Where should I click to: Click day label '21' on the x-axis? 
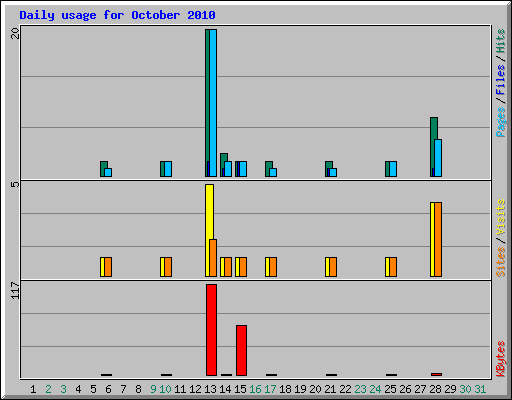[330, 389]
